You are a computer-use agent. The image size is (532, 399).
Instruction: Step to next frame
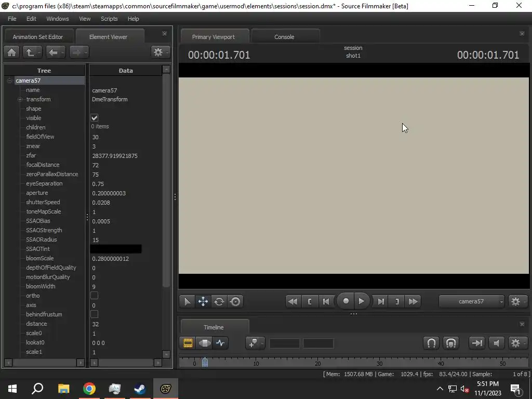[381, 301]
